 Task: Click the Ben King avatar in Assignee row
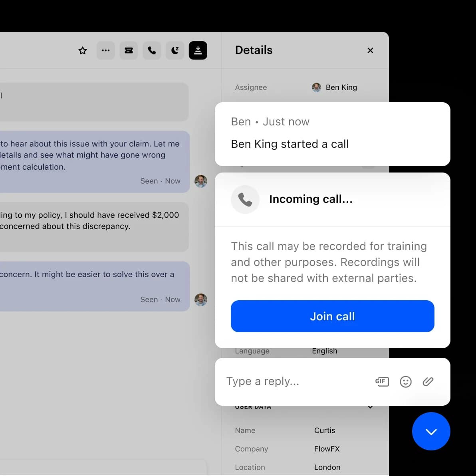click(316, 87)
